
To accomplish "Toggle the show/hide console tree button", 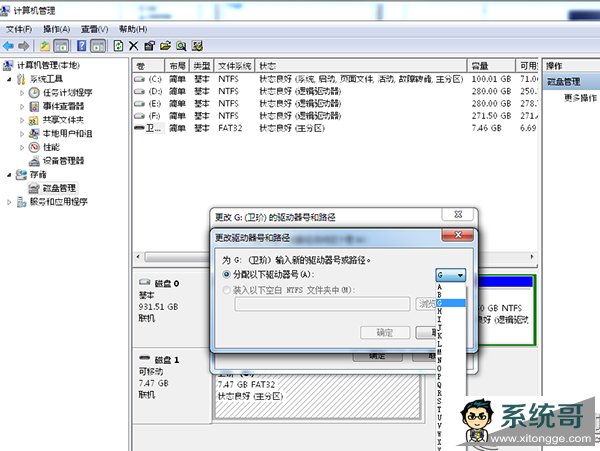I will (x=61, y=46).
